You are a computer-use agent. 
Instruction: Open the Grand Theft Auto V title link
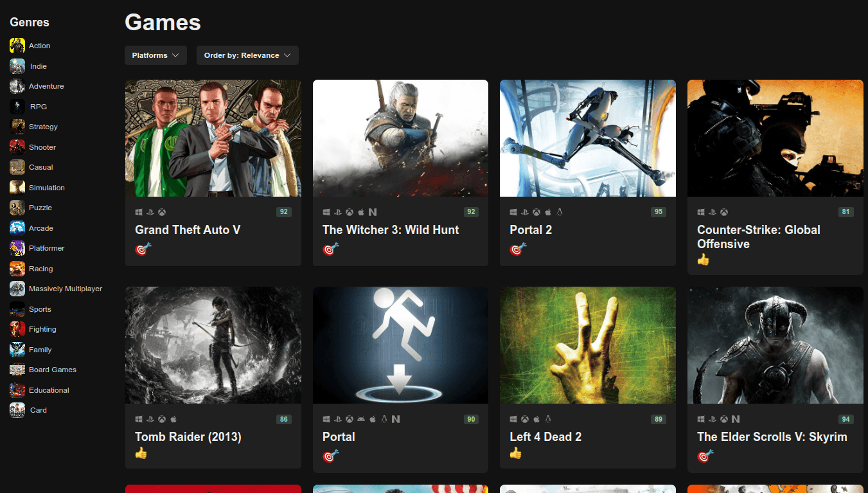pos(188,230)
